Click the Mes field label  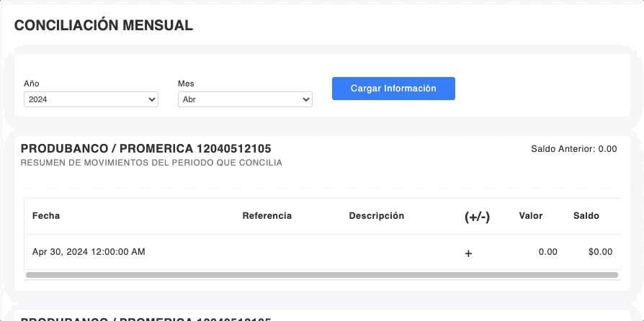tap(186, 83)
